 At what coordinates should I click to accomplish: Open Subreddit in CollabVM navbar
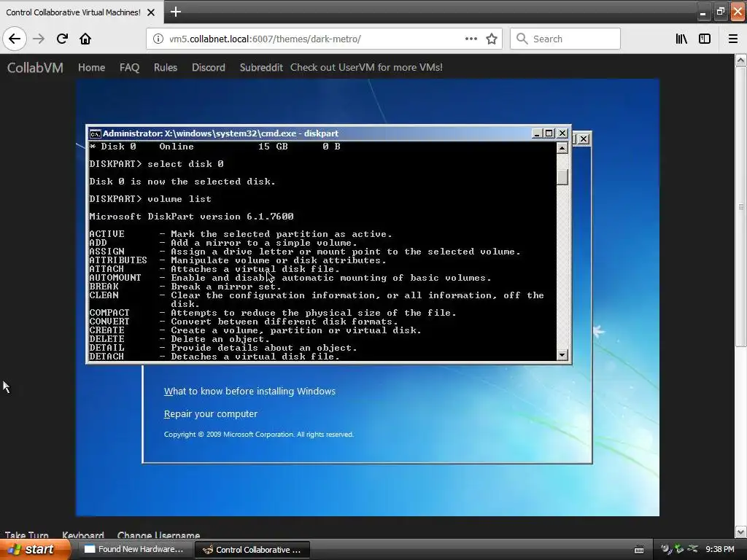tap(261, 68)
